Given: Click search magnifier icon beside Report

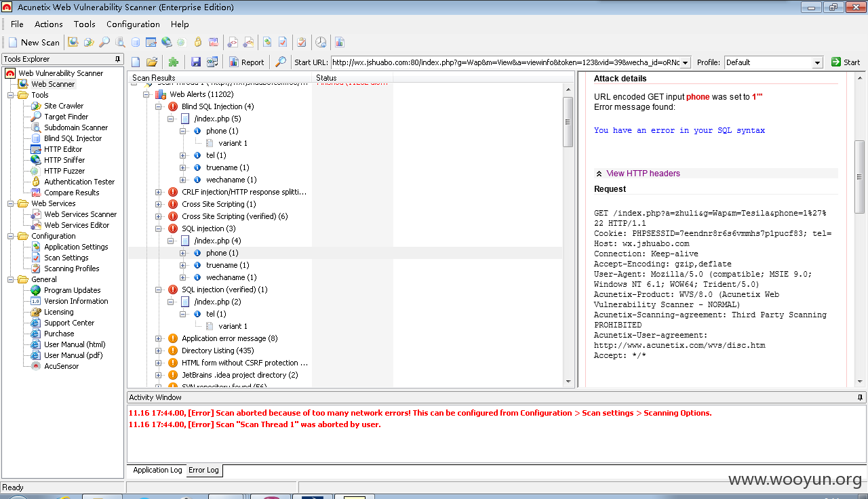Looking at the screenshot, I should [281, 62].
